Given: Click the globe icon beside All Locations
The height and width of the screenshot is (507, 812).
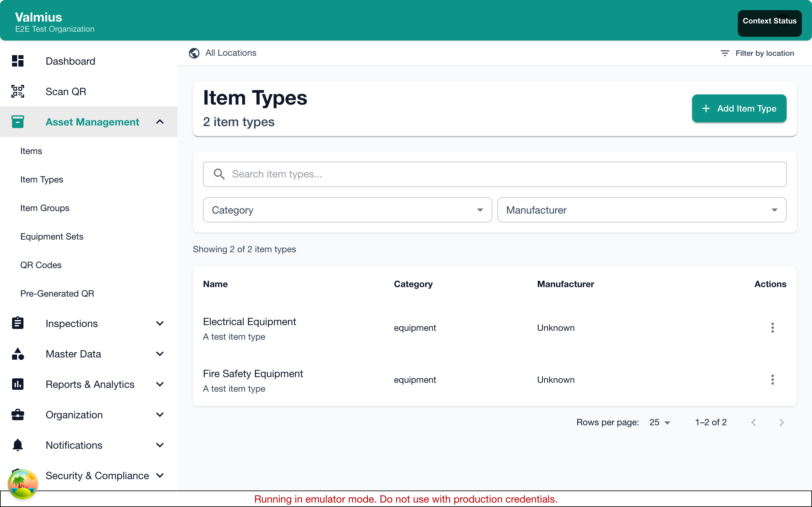Looking at the screenshot, I should point(194,53).
